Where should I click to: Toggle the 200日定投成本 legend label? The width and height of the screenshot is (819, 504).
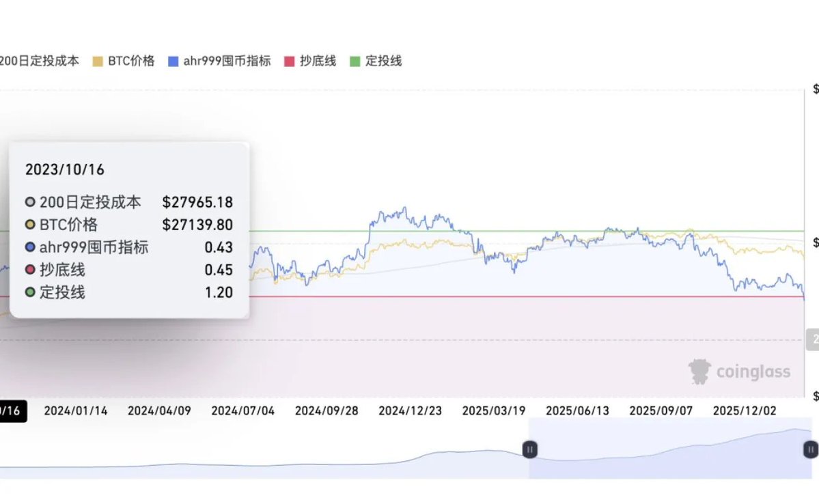(x=39, y=61)
